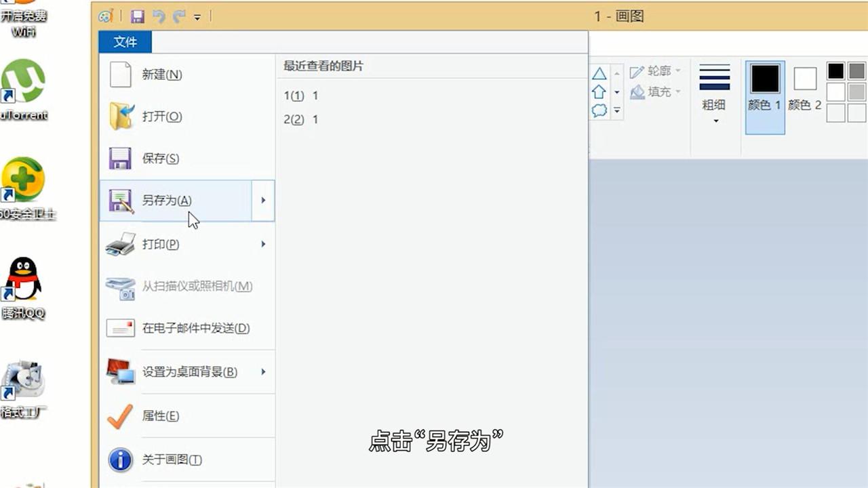868x488 pixels.
Task: Open the 腾讯QQ desktop shortcut
Action: click(x=22, y=288)
